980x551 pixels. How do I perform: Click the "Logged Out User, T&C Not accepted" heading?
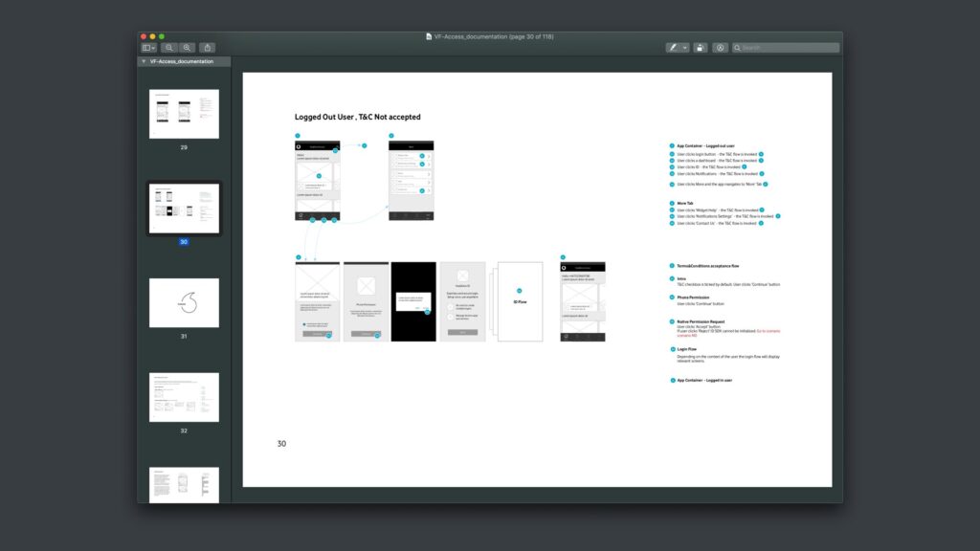(357, 117)
